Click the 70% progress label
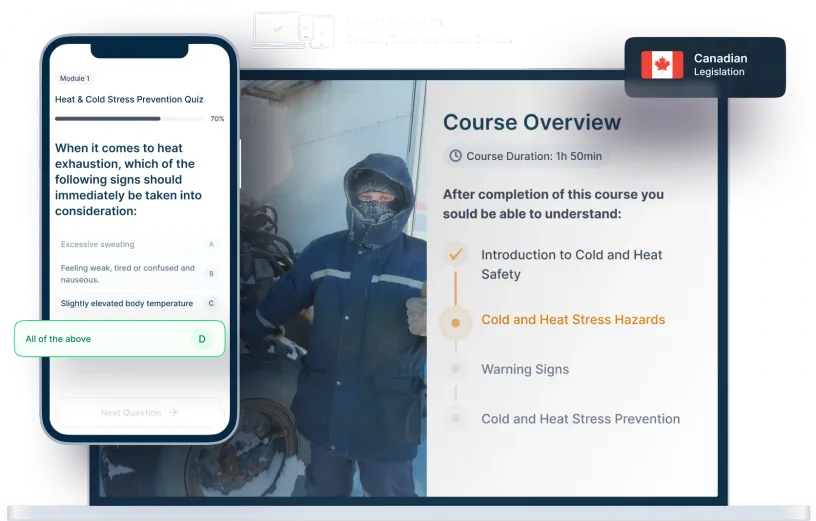 (217, 119)
